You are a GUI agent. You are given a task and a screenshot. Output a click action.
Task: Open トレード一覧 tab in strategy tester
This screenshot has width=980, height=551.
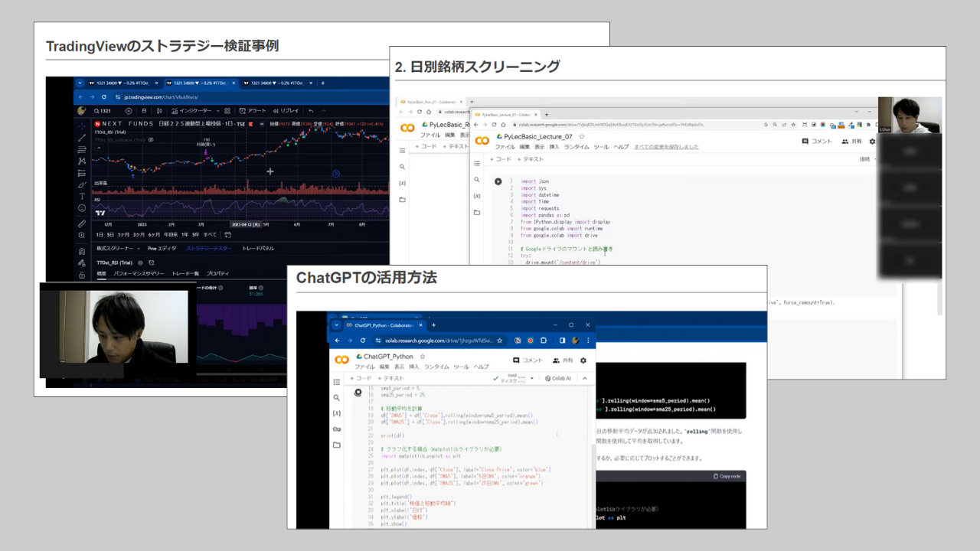(x=185, y=274)
